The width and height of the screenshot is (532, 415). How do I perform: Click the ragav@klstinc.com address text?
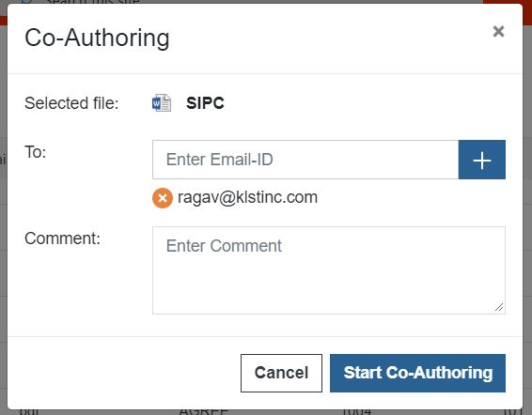click(x=248, y=197)
